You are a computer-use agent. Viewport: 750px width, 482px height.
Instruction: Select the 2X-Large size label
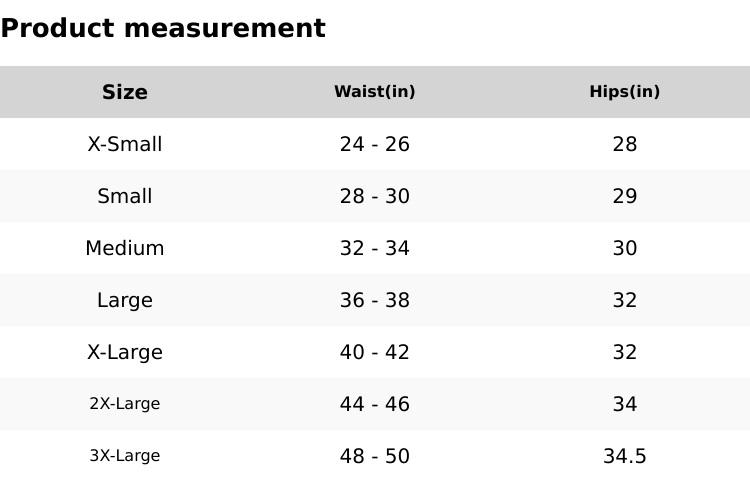tap(125, 404)
